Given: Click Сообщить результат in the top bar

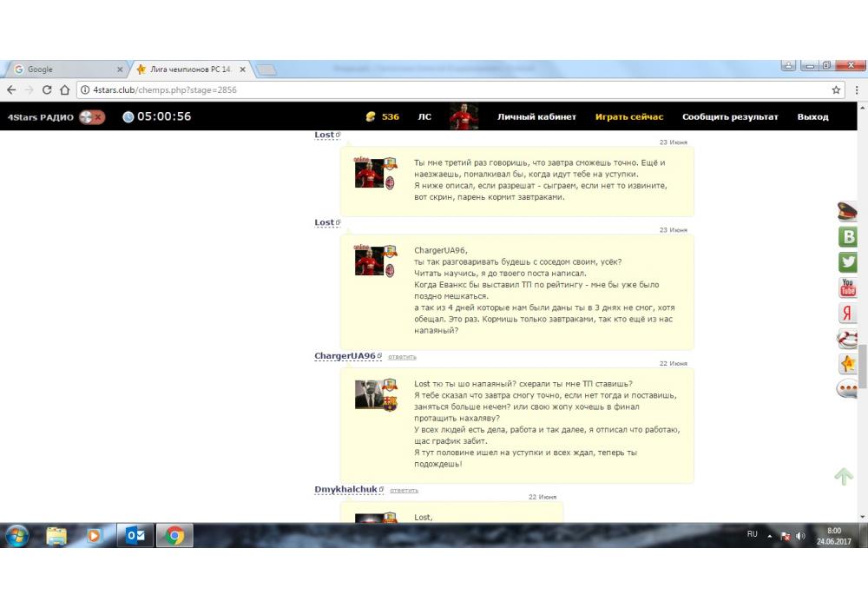Looking at the screenshot, I should click(x=730, y=117).
